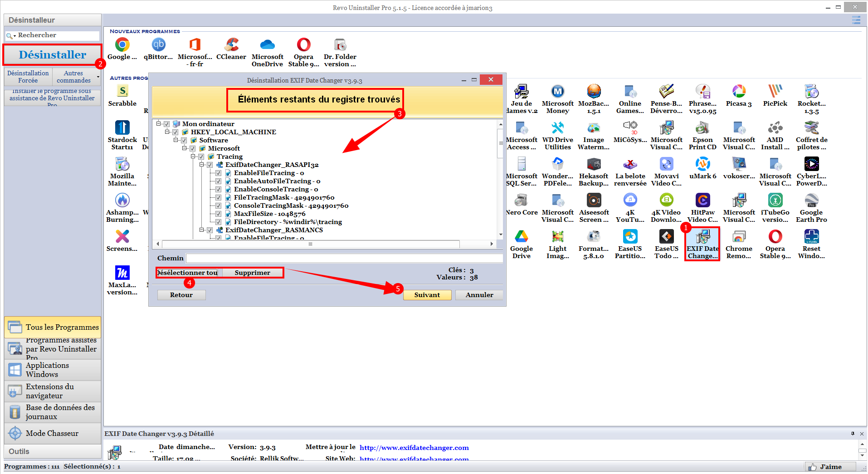The image size is (868, 474).
Task: Select the MaxLauncher program icon
Action: (x=122, y=273)
